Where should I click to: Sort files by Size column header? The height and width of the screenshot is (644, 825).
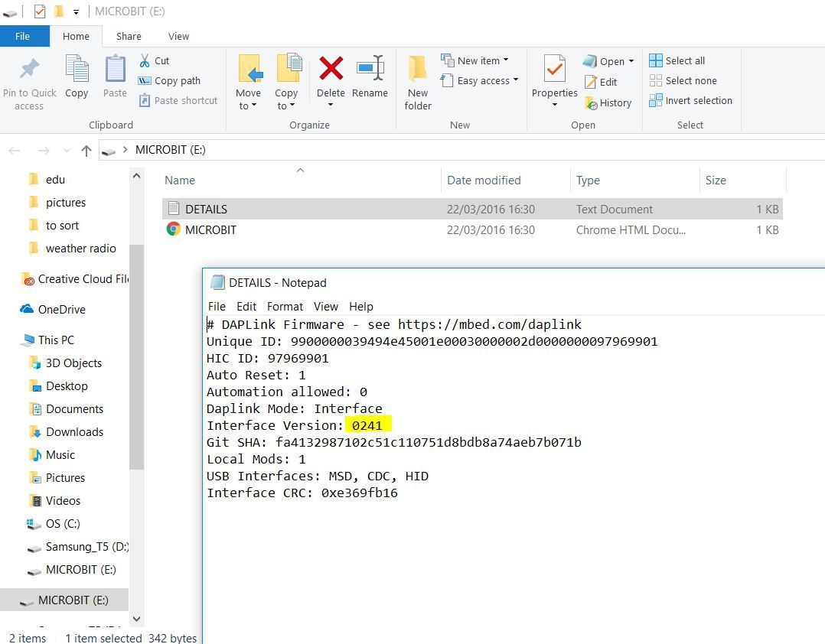pyautogui.click(x=743, y=181)
